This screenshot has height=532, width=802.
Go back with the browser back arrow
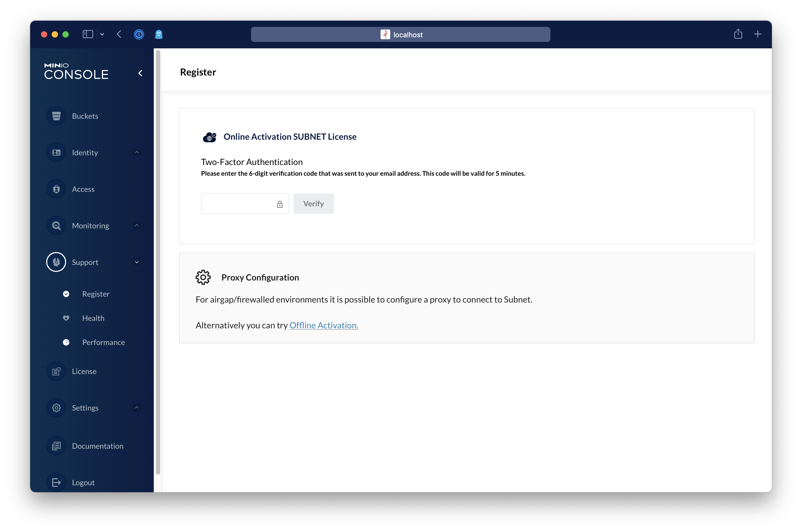point(119,34)
